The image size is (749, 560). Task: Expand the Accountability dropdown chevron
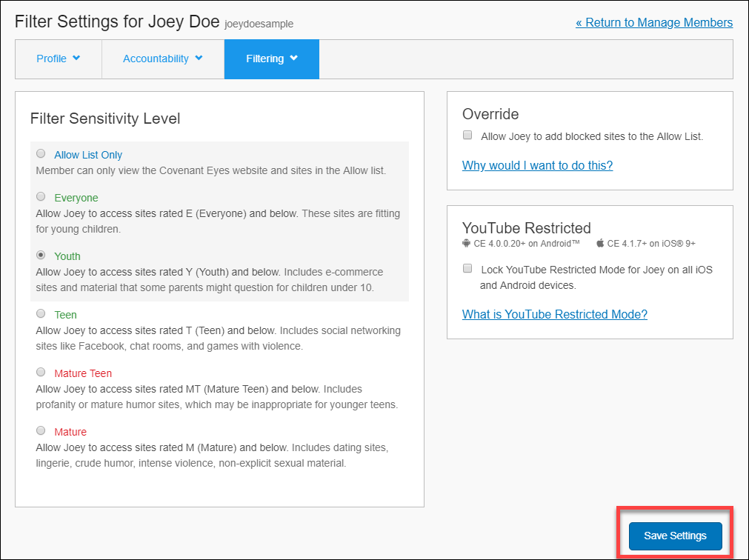pos(199,59)
